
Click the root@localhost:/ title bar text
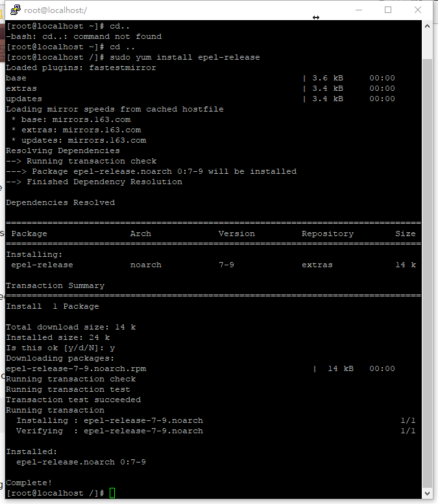[55, 10]
